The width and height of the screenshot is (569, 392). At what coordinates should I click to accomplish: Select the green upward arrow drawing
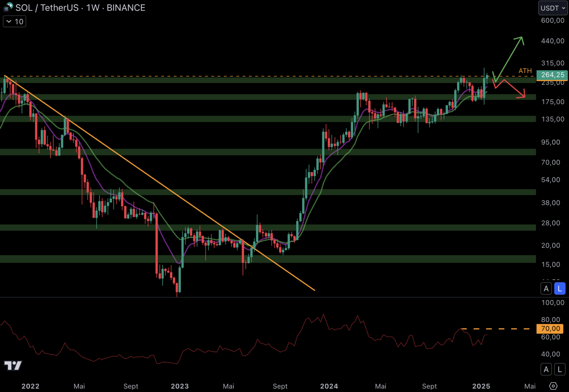[x=509, y=58]
